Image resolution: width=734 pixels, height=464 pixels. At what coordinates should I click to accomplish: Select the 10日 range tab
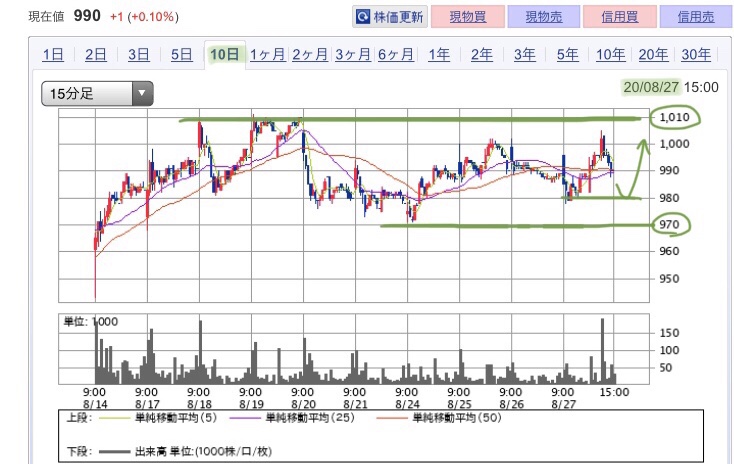pyautogui.click(x=225, y=55)
